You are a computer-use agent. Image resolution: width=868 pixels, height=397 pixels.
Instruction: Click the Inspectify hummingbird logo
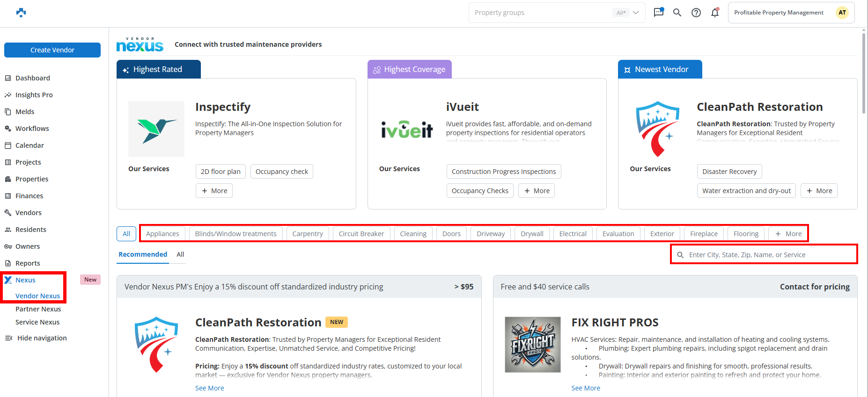click(156, 129)
